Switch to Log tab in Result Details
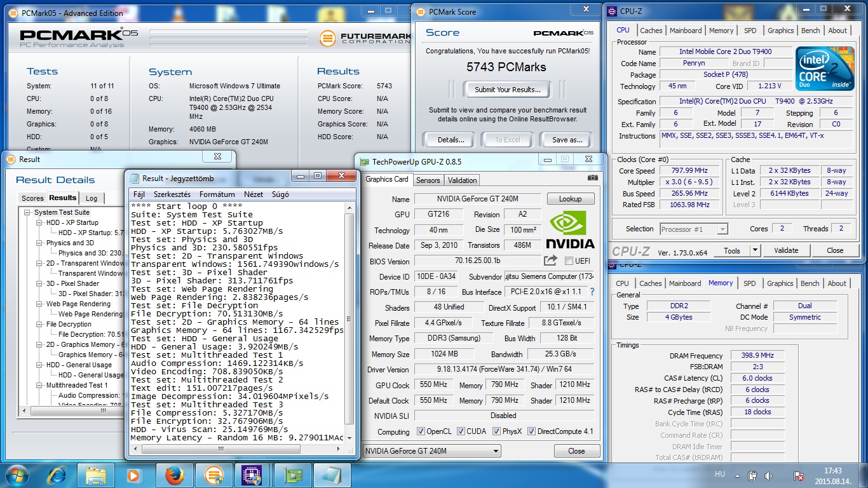 (x=92, y=199)
